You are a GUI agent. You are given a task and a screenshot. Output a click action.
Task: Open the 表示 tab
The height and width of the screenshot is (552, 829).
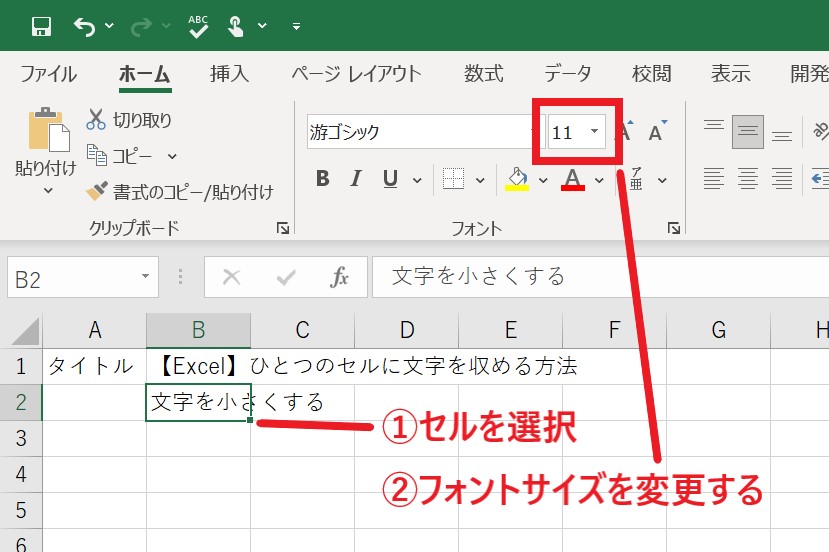pyautogui.click(x=731, y=73)
